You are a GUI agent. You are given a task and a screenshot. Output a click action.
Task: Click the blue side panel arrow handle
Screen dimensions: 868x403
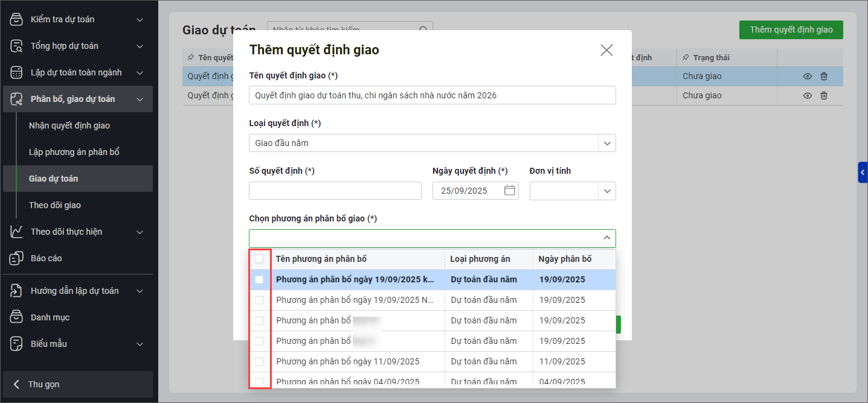point(863,173)
